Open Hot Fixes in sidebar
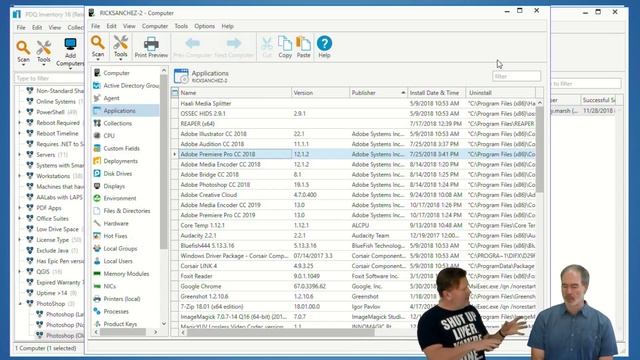 (115, 236)
